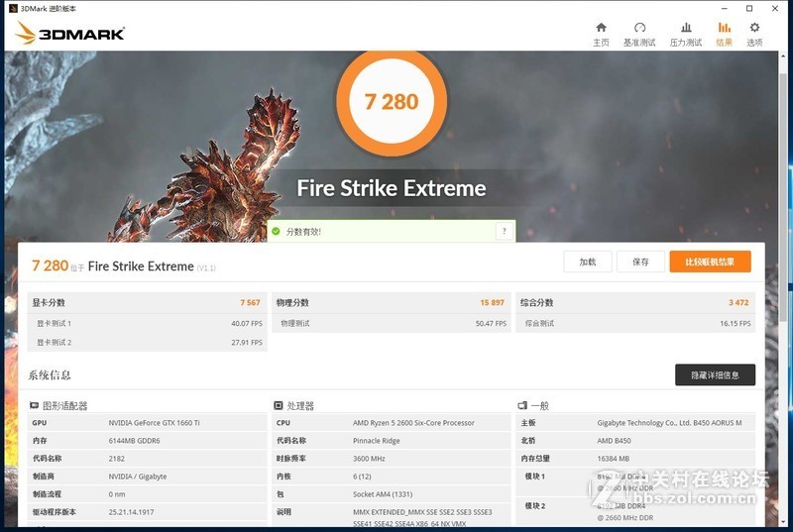Click graphics test 2 result 27.91 FPS
Image resolution: width=793 pixels, height=532 pixels.
(x=247, y=343)
